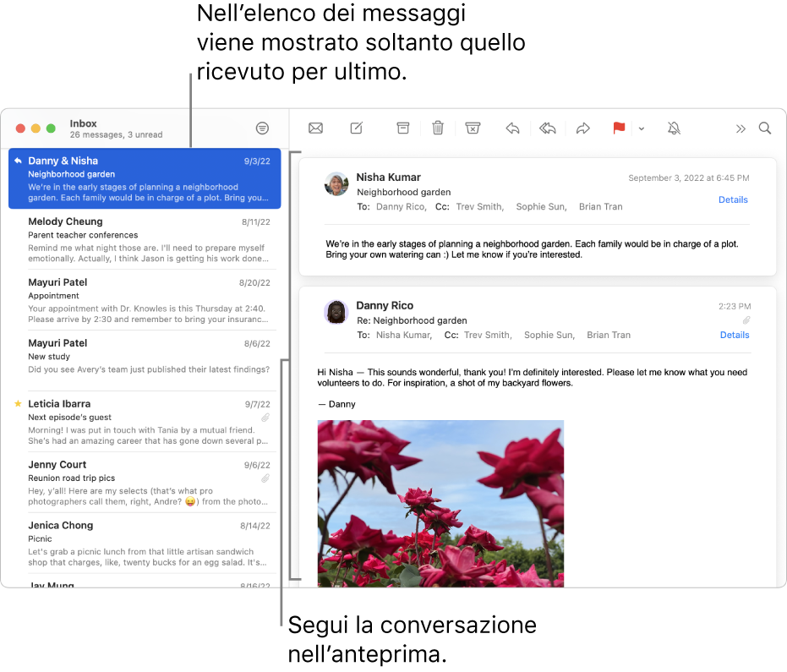The image size is (787, 672).
Task: Open Jenny Court's Reunion road trip pics
Action: click(x=145, y=483)
